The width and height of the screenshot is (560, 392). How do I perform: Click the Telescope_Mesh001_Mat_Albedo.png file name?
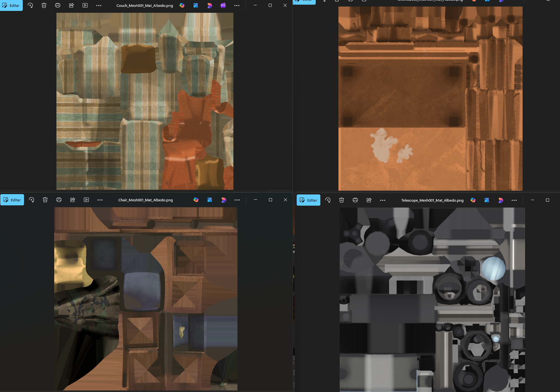click(x=432, y=200)
